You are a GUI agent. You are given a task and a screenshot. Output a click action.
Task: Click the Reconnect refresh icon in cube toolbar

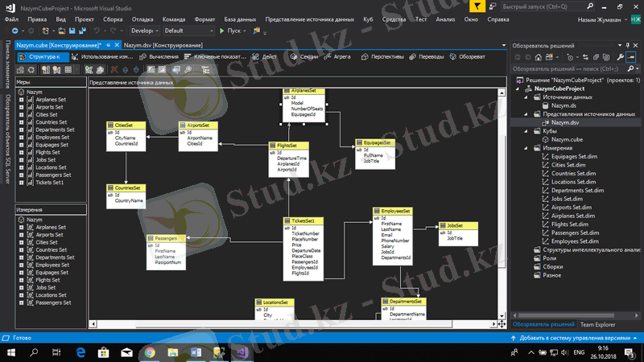point(31,70)
